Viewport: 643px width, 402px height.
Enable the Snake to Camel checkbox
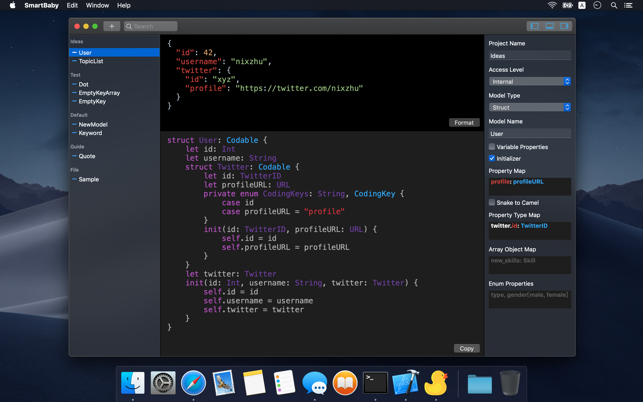click(492, 203)
